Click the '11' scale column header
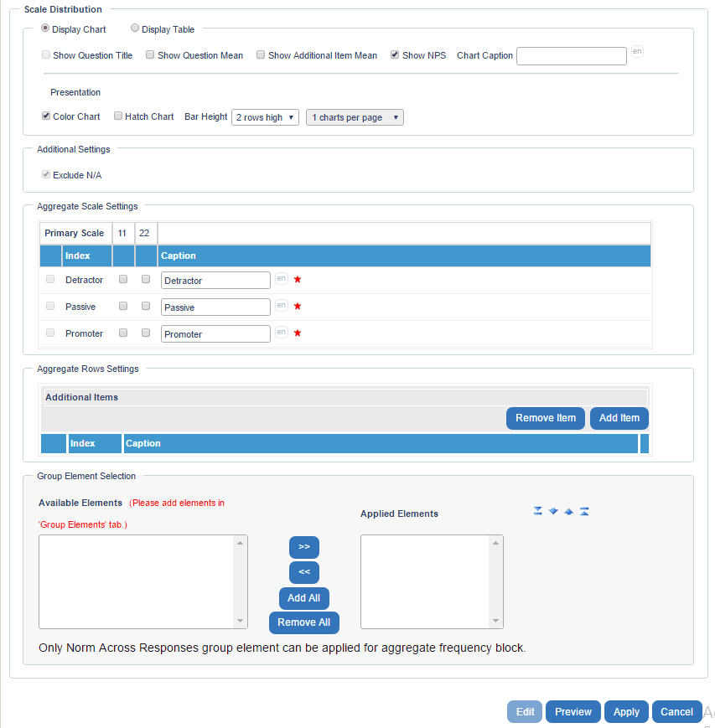Screen dimensions: 715x728 pos(122,233)
